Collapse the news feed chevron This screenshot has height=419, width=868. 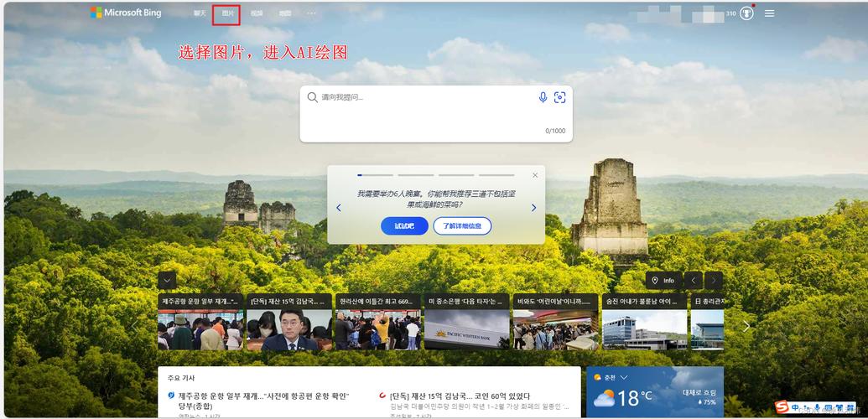coord(167,280)
